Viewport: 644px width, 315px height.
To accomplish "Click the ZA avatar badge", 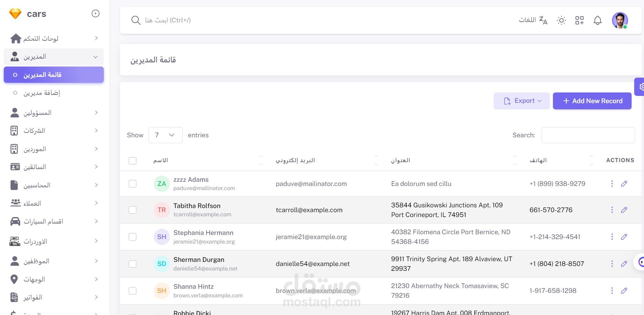I will point(162,184).
